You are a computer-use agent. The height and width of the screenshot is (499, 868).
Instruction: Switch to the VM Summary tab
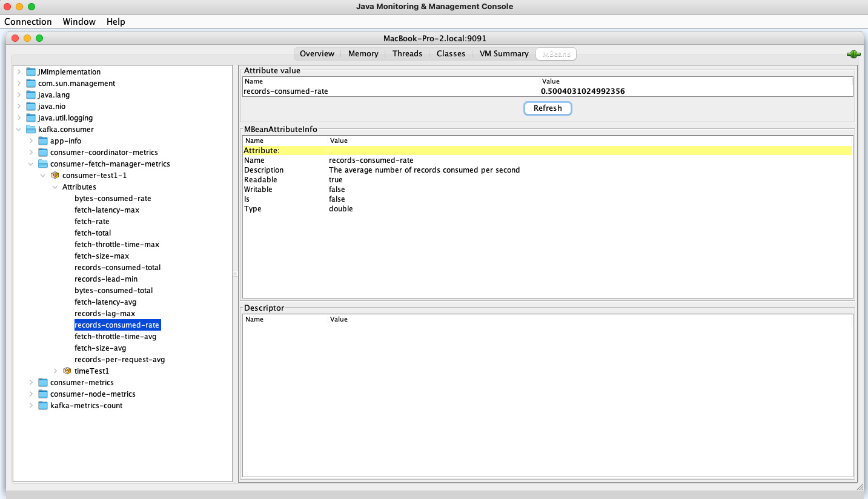click(503, 53)
